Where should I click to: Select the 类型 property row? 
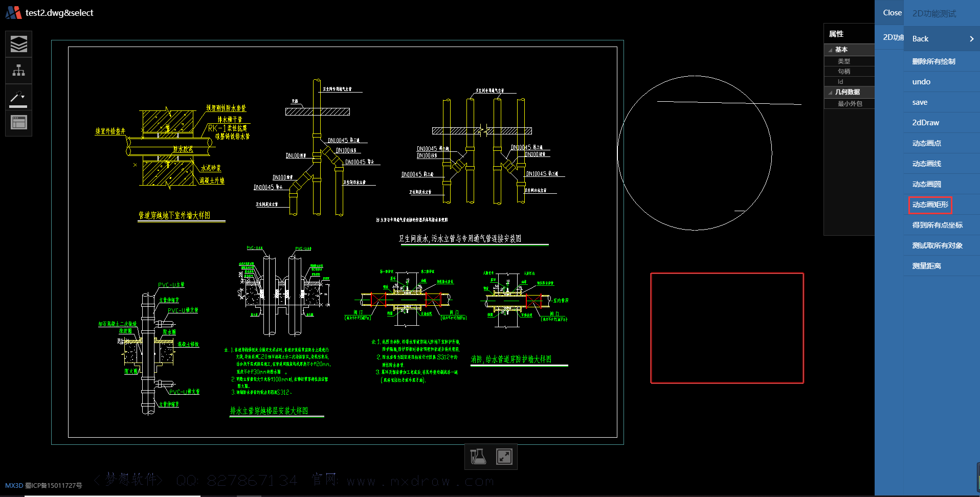(x=849, y=61)
